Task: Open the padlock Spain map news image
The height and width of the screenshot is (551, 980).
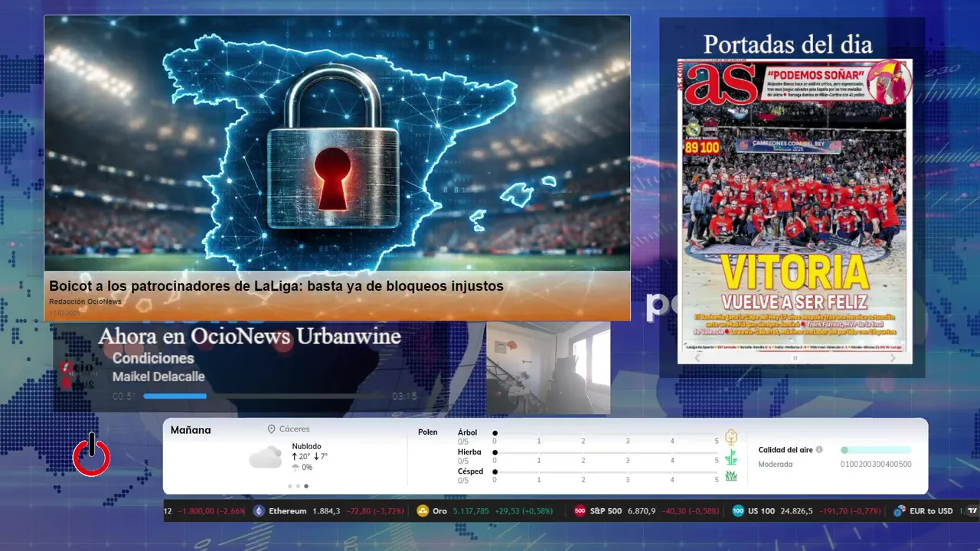Action: pos(337,144)
